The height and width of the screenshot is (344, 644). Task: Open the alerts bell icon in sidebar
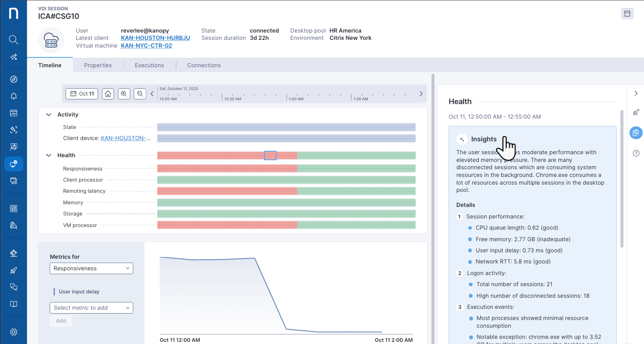(x=13, y=96)
